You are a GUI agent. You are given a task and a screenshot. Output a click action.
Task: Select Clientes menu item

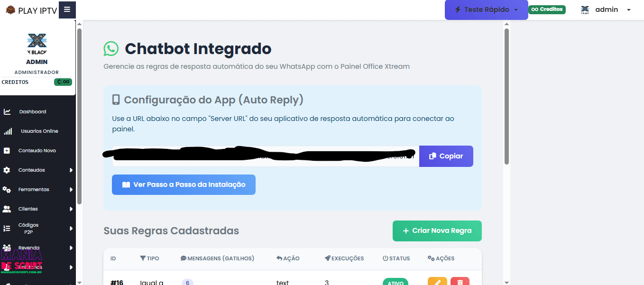(x=28, y=209)
